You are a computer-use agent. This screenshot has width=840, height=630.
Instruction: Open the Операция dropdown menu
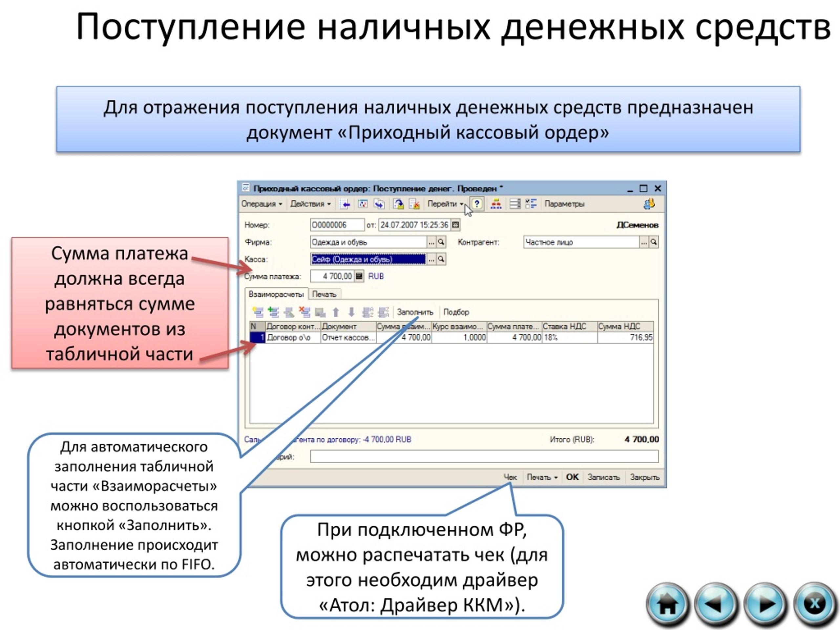pyautogui.click(x=262, y=204)
